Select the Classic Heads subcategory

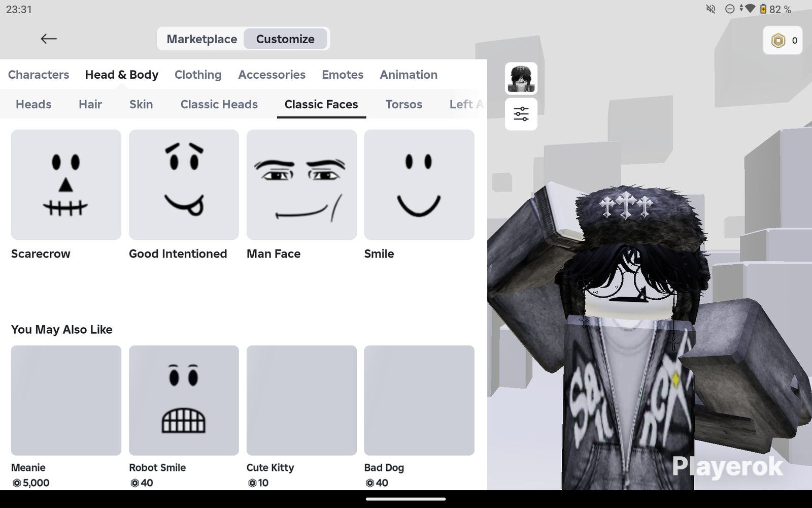tap(219, 104)
